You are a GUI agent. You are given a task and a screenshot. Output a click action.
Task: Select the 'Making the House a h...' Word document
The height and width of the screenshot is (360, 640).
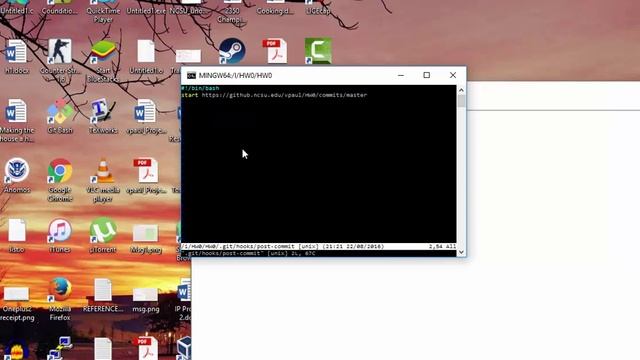tap(16, 111)
